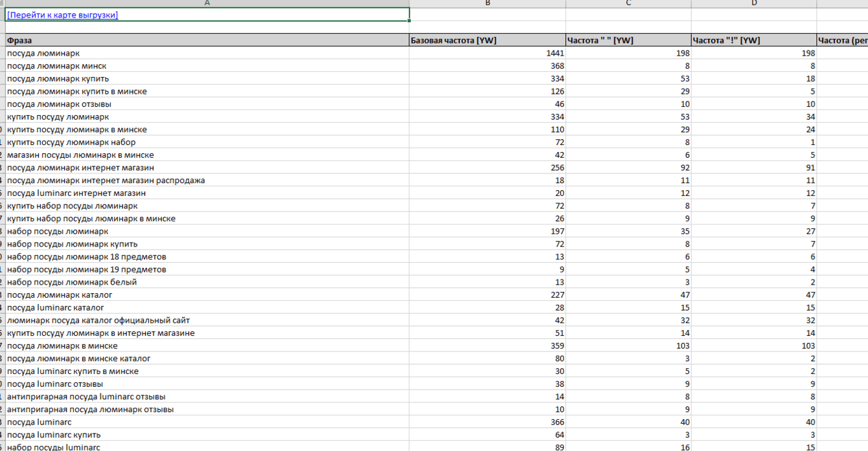
Task: Select cell 'набор посуды люминарк белый'
Action: pyautogui.click(x=207, y=282)
